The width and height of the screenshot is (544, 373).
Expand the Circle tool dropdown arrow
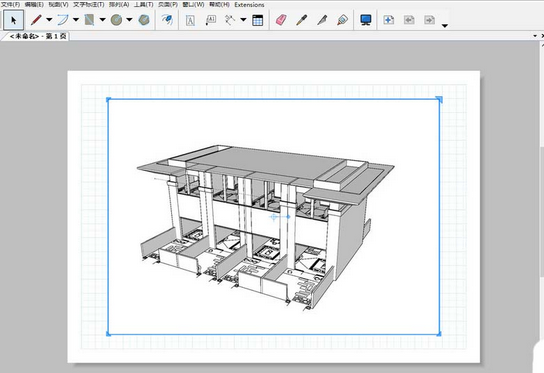point(129,20)
